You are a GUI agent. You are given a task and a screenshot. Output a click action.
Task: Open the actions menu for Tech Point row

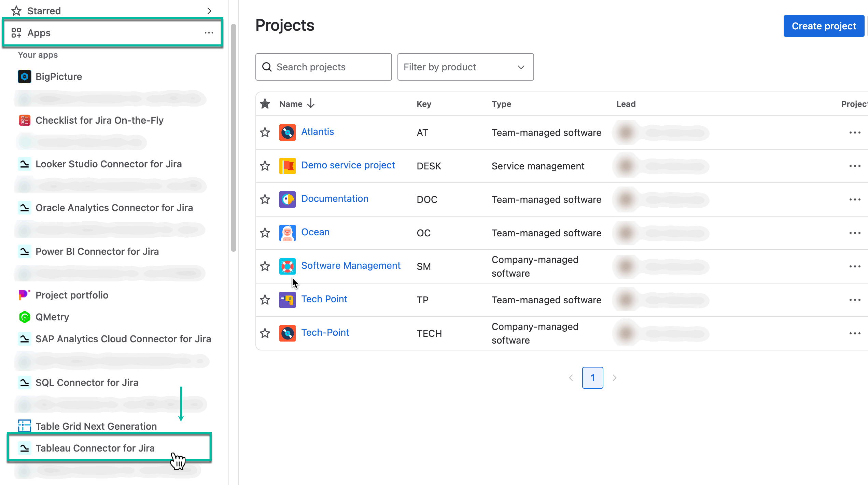tap(855, 300)
